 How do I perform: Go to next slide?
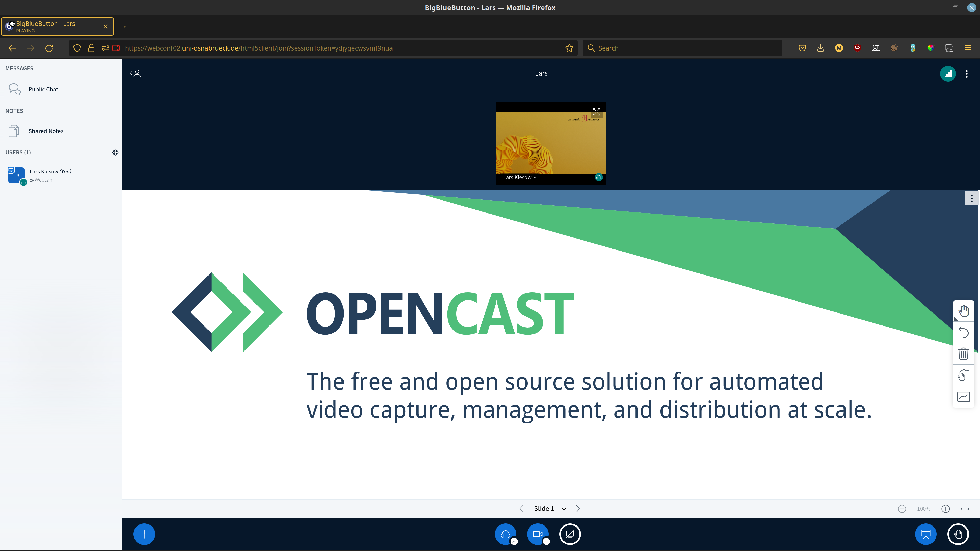(x=578, y=509)
